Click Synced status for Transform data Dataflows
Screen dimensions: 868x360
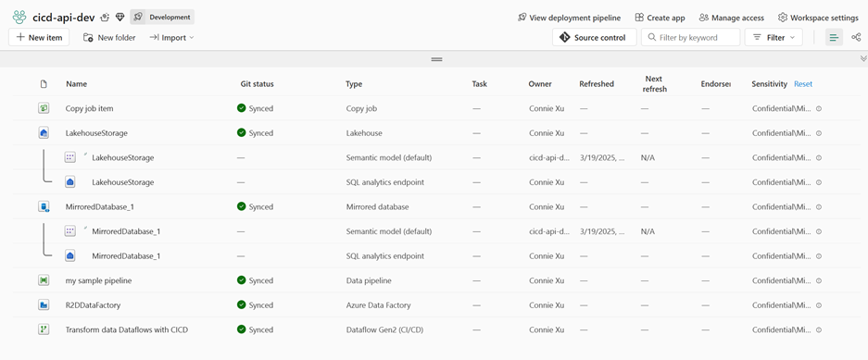click(x=255, y=329)
